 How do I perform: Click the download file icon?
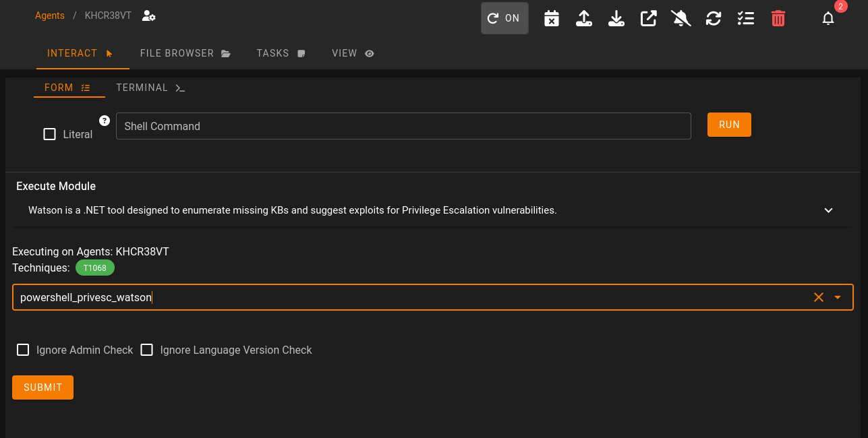coord(616,18)
